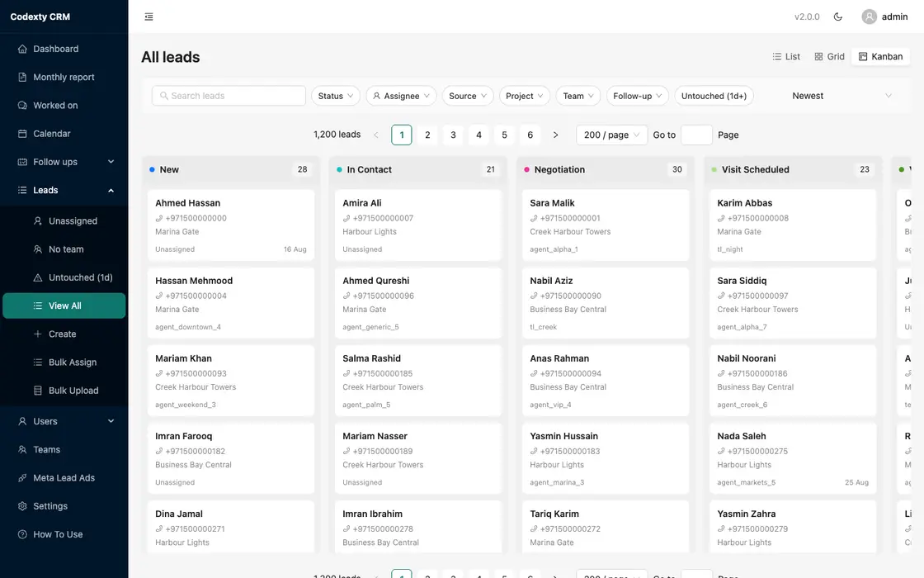Open Create lead page
Viewport: 924px width, 578px height.
point(64,334)
